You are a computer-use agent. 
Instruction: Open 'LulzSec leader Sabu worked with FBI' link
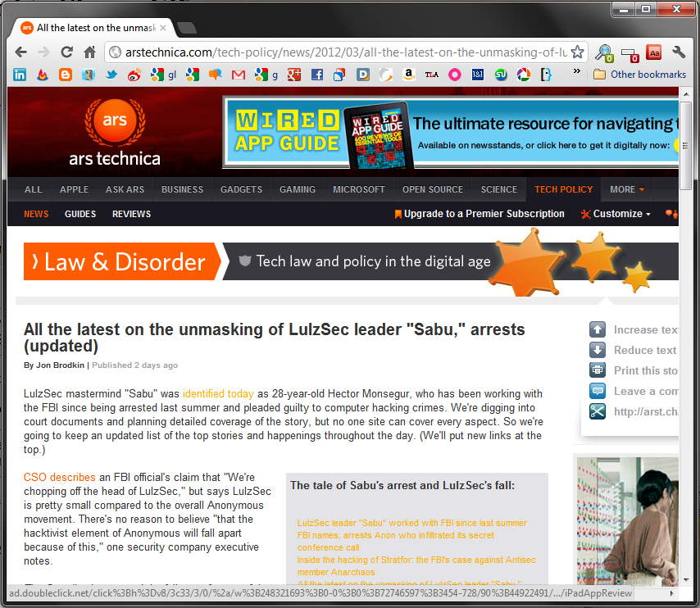(412, 523)
